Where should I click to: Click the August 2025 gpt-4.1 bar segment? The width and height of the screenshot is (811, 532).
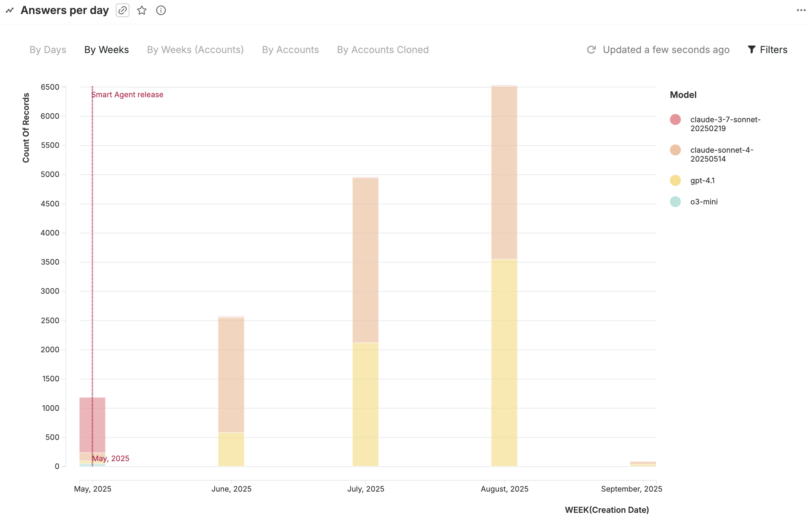point(504,363)
